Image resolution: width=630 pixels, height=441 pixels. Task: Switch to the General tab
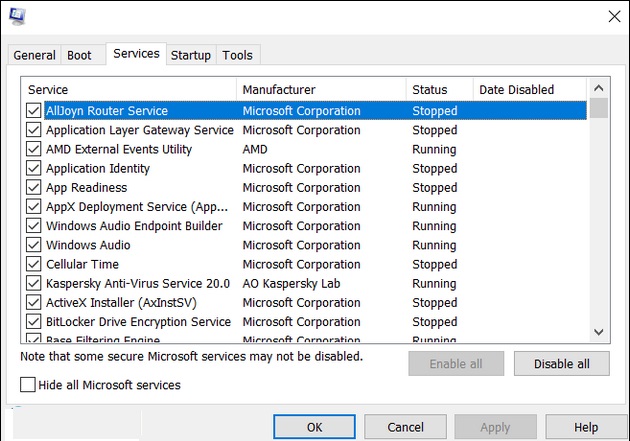coord(35,55)
